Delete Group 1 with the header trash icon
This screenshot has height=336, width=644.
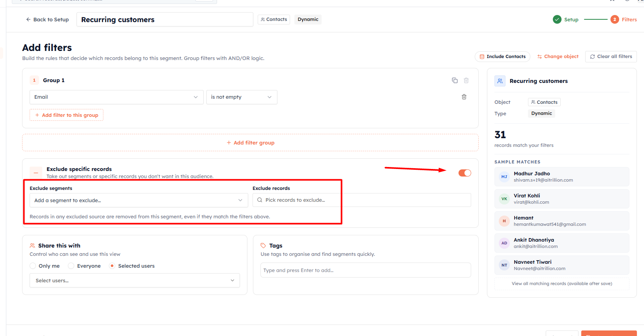466,81
